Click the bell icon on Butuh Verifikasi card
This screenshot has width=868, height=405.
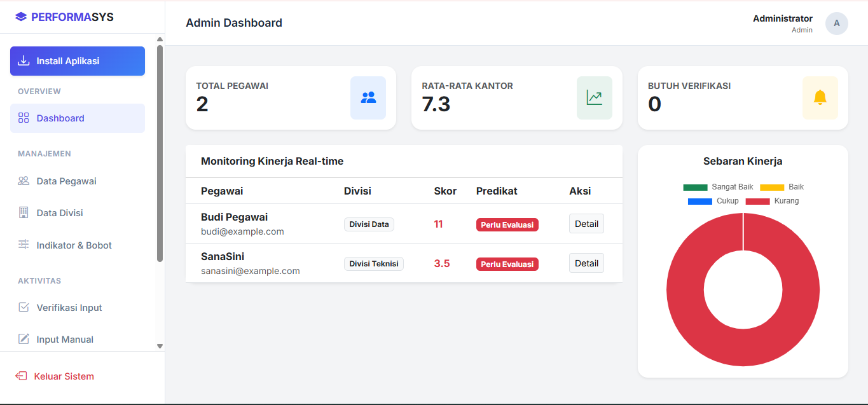[x=820, y=97]
